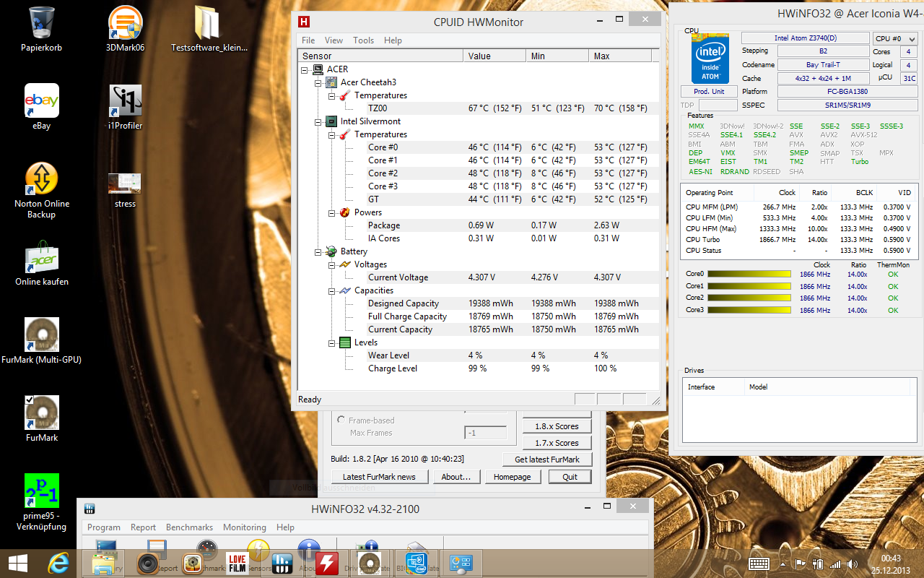Collapse the Intel Silvermont node

click(x=318, y=121)
